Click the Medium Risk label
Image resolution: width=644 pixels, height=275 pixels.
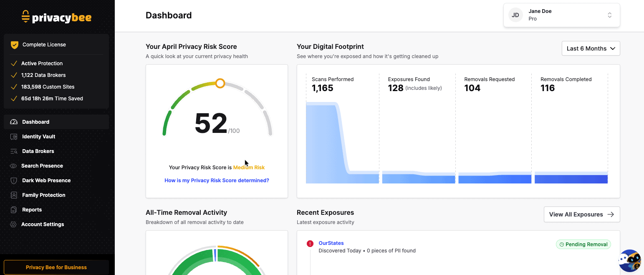pos(249,168)
